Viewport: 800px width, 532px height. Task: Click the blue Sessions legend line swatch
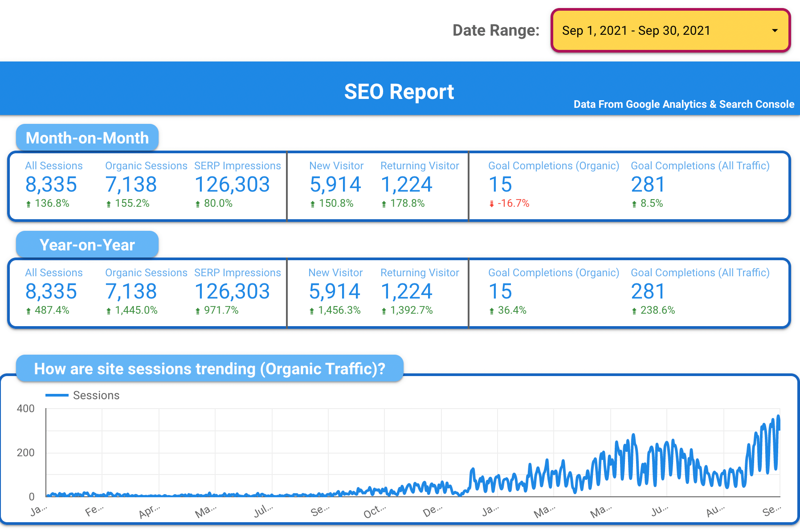(x=57, y=395)
